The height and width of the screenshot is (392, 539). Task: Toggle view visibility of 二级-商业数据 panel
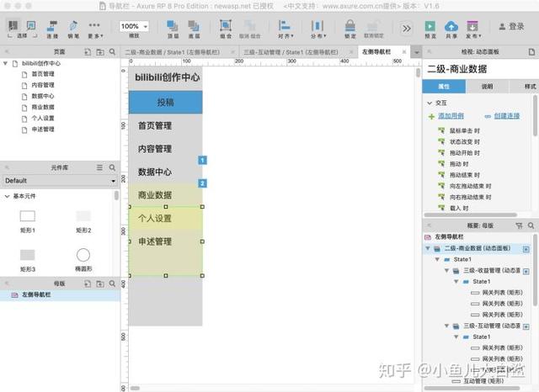click(526, 249)
